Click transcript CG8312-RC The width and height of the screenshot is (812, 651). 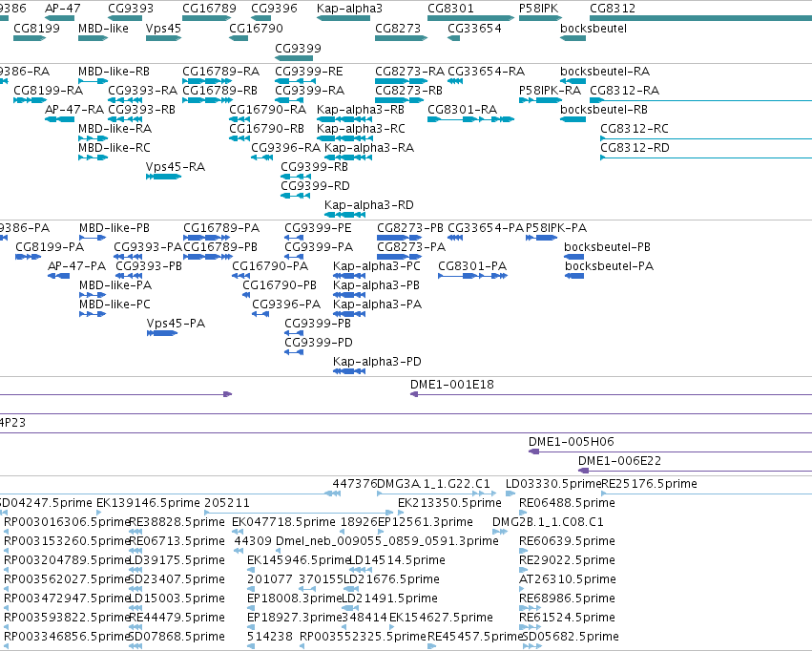635,129
